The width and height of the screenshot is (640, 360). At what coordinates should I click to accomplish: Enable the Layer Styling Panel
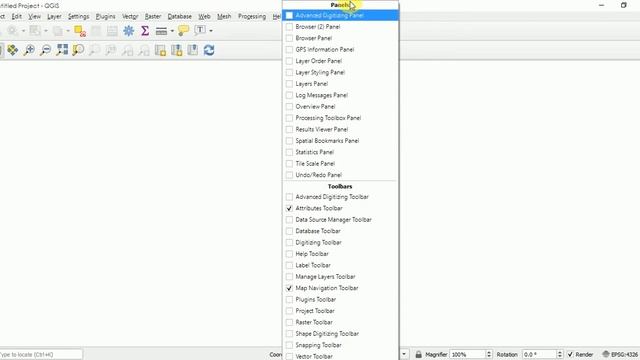click(x=340, y=72)
